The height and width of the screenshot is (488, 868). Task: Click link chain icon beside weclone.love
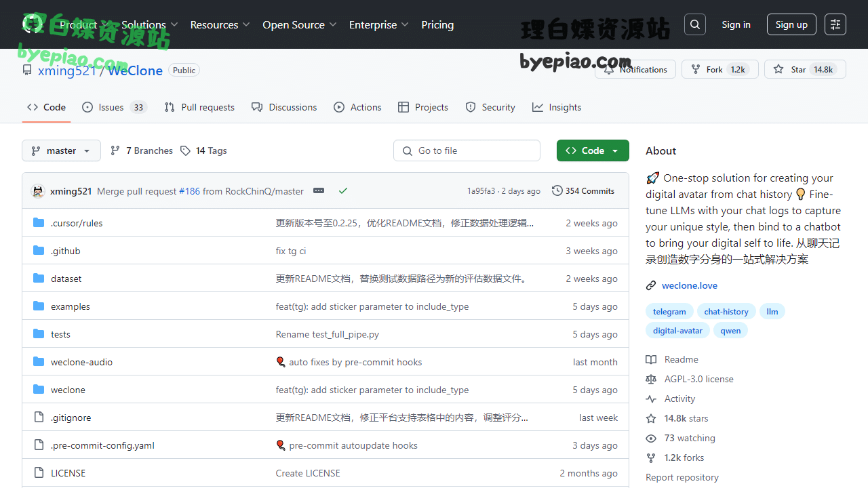click(x=651, y=285)
